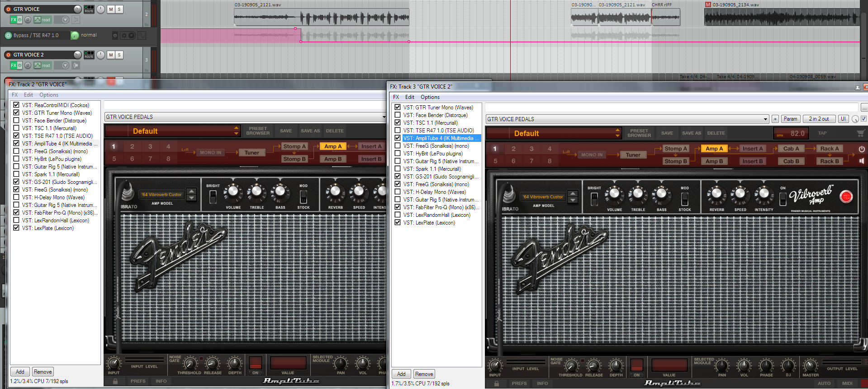Click lock icon in right AmpliTube footer
This screenshot has width=868, height=389.
(497, 384)
